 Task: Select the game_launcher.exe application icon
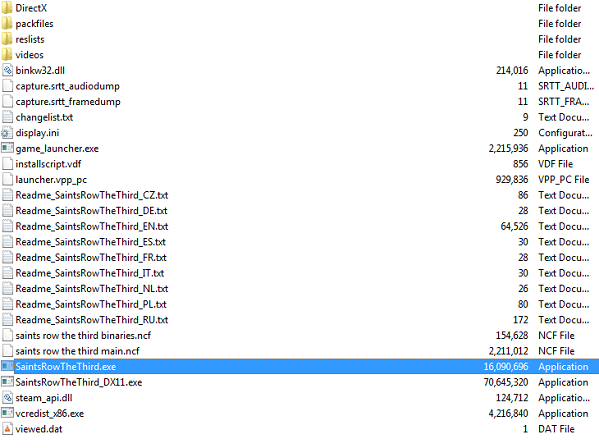click(7, 148)
